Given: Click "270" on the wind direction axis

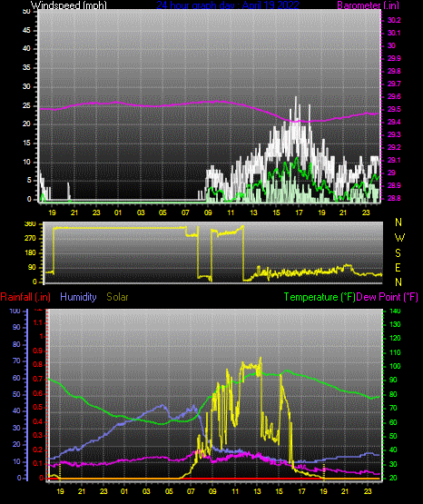Looking at the screenshot, I should click(x=30, y=239).
